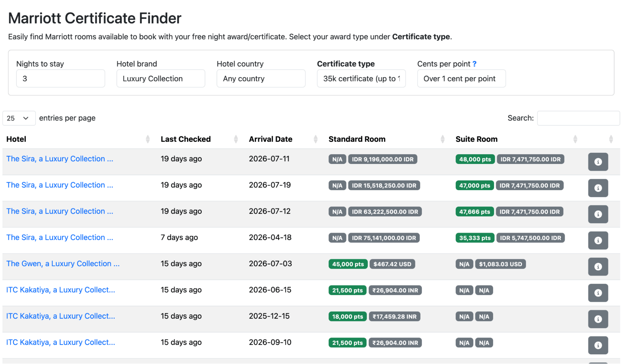623x364 pixels.
Task: Click info icon for 2026-07-19 arrival row
Action: (598, 188)
